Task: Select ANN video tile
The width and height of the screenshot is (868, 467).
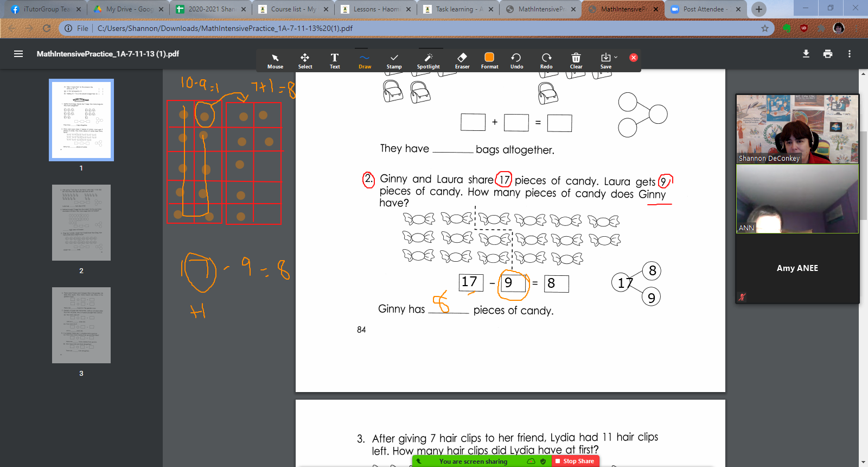Action: pos(797,199)
